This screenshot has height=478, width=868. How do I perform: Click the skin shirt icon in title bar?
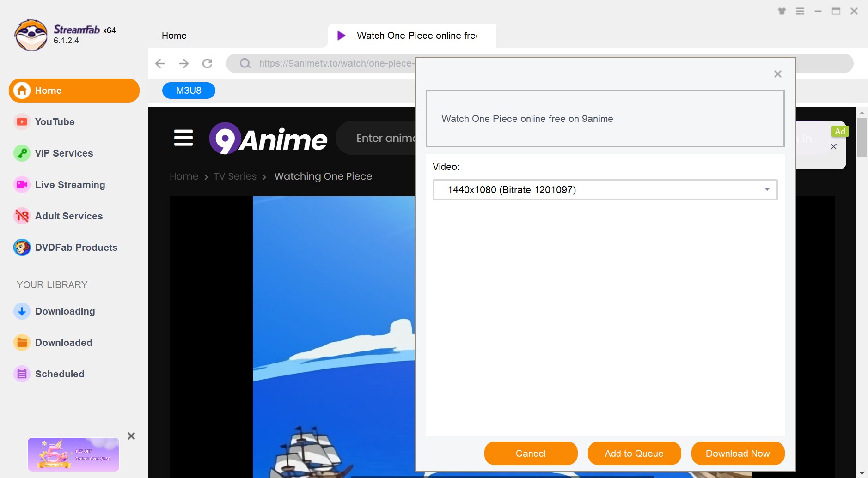(x=782, y=11)
